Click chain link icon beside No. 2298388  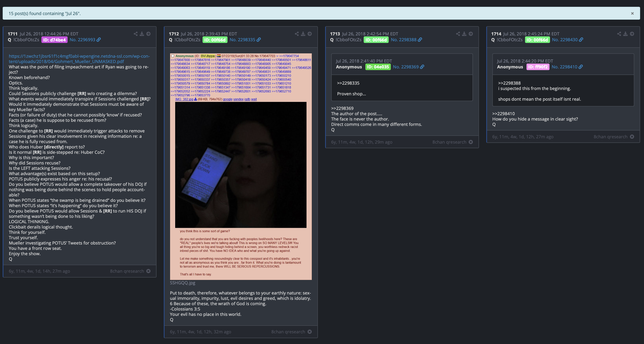click(x=420, y=40)
